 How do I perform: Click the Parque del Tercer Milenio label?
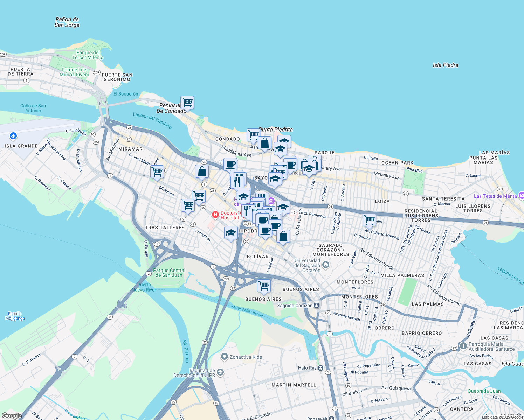(88, 55)
